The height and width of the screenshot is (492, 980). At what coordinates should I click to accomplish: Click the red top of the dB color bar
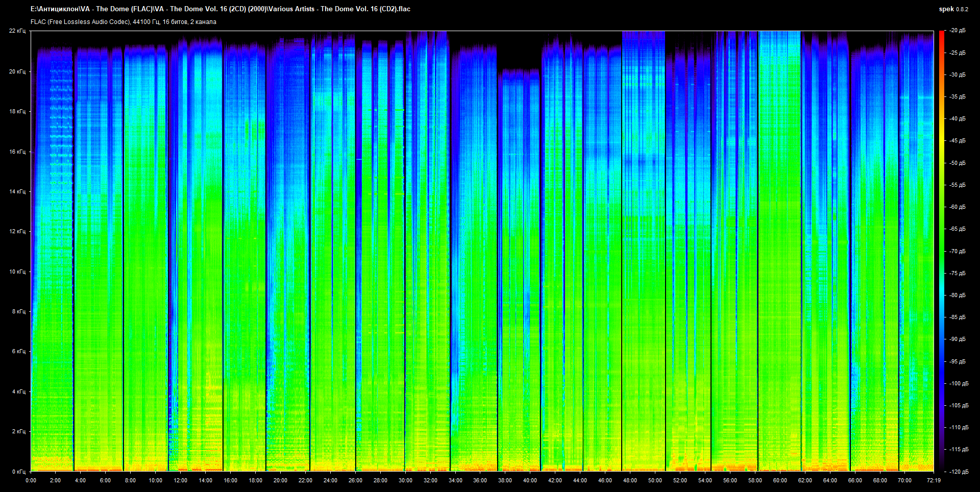pos(941,34)
